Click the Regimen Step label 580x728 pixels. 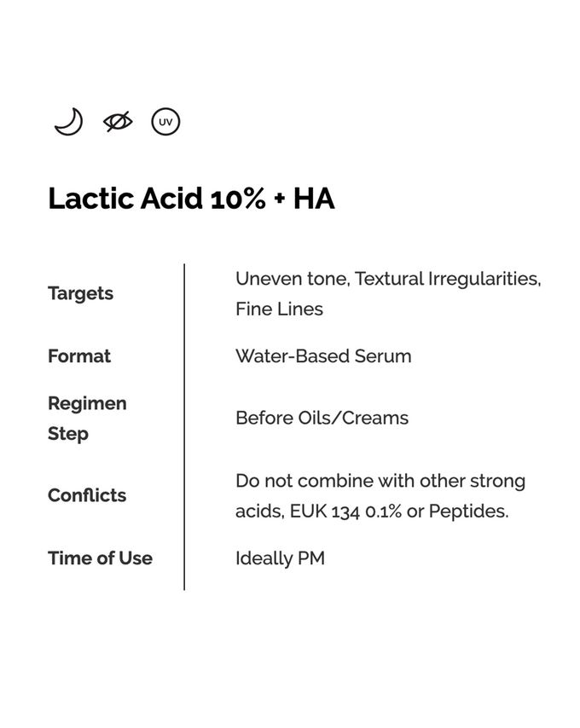tap(87, 419)
